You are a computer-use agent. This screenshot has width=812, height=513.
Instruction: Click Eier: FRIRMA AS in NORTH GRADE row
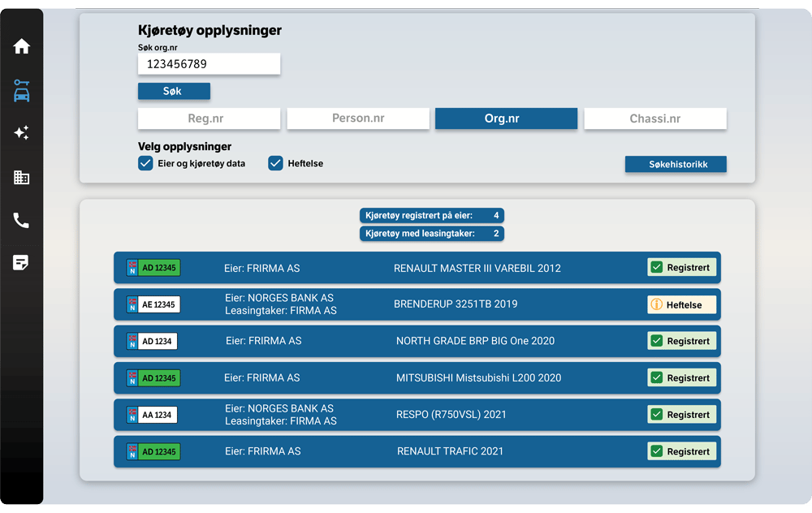[x=264, y=341]
